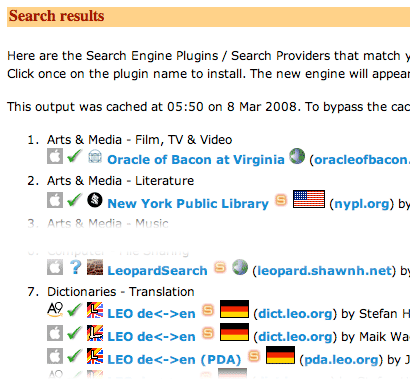Click the blue question mark beside LeopardSearch
This screenshot has height=392, width=410.
[76, 267]
